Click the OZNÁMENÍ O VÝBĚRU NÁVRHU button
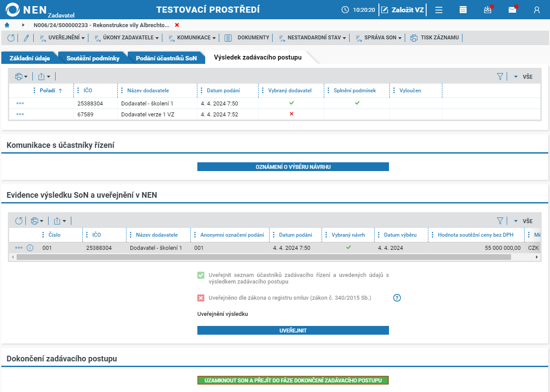Image resolution: width=550 pixels, height=392 pixels. (293, 167)
